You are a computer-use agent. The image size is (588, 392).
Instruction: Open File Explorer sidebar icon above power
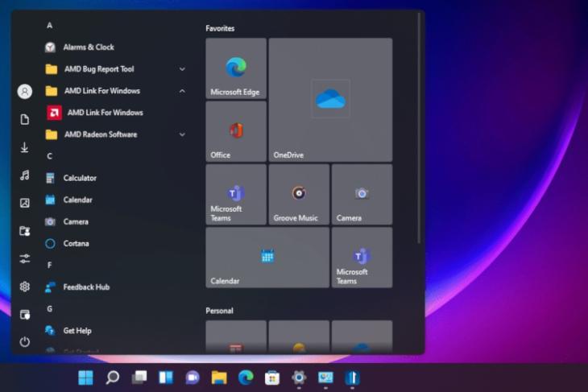[x=25, y=315]
